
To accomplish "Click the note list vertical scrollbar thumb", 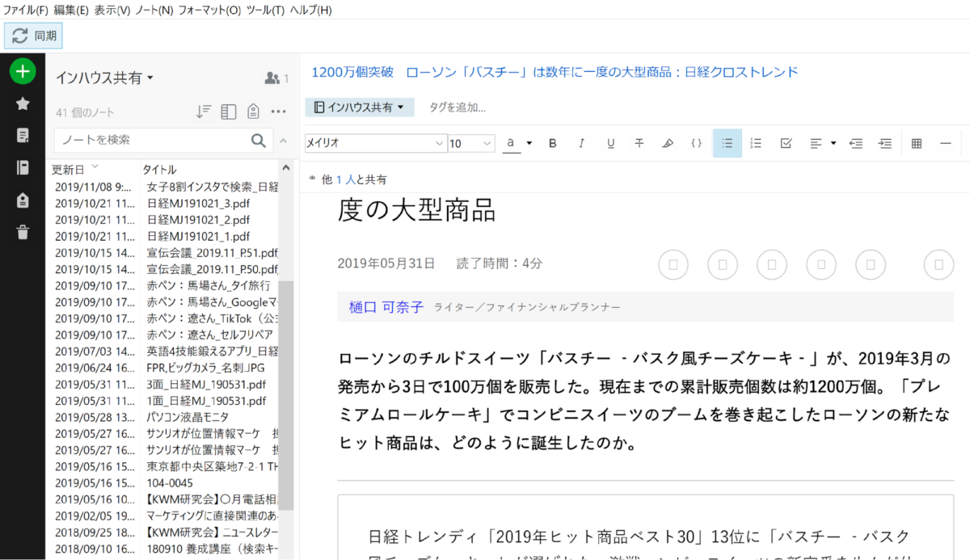I will coord(286,394).
